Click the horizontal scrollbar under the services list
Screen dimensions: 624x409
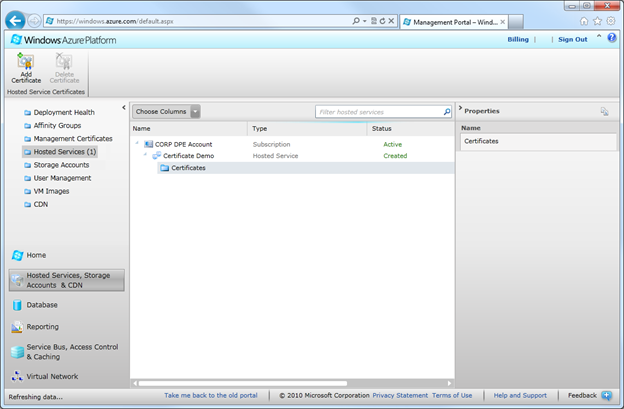click(x=250, y=383)
